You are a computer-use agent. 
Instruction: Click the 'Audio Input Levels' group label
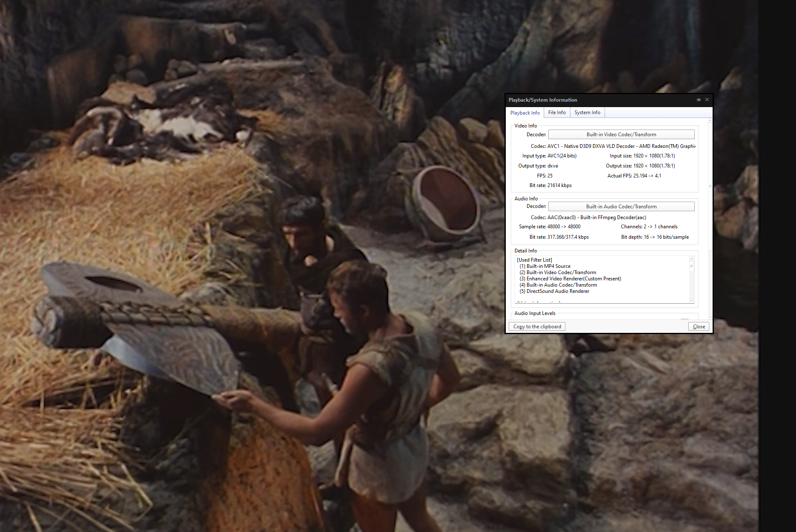(x=535, y=313)
